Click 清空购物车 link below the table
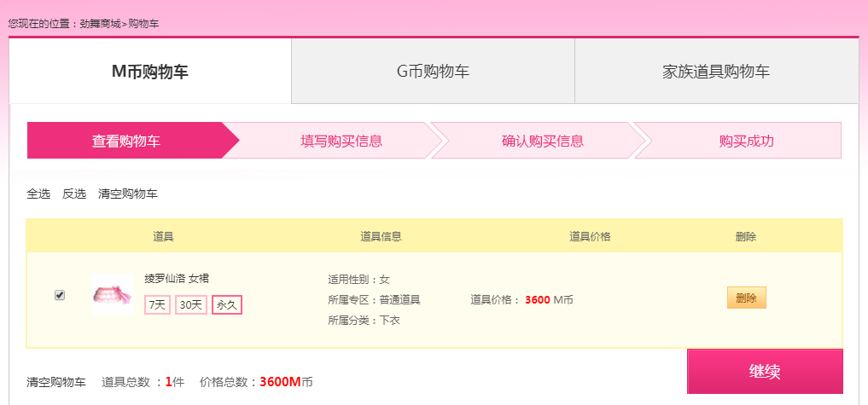This screenshot has width=868, height=405. tap(56, 382)
